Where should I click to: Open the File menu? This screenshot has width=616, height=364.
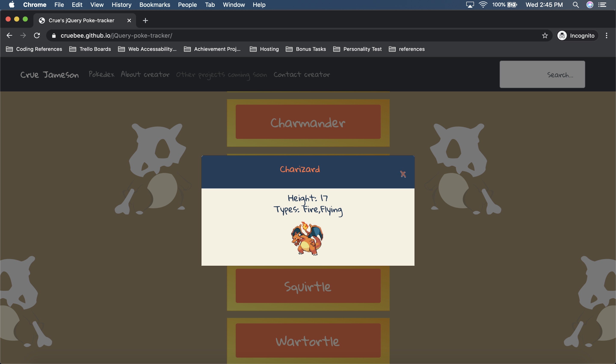point(59,5)
